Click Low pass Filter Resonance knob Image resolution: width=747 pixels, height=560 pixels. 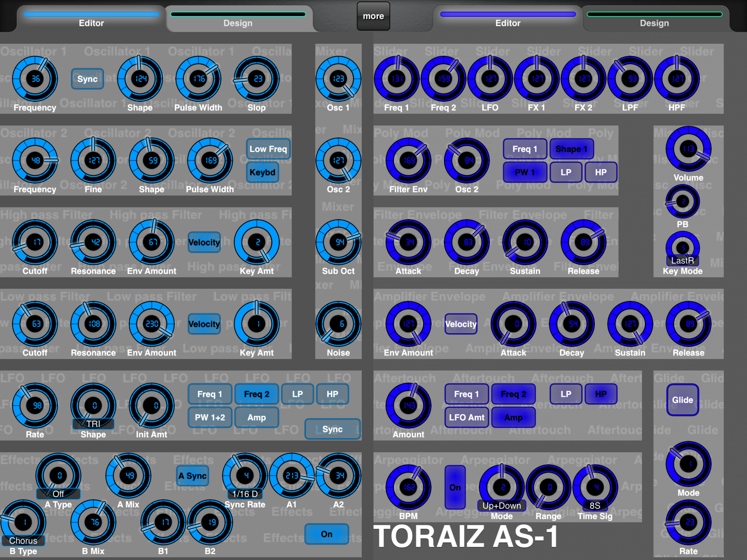[x=93, y=324]
